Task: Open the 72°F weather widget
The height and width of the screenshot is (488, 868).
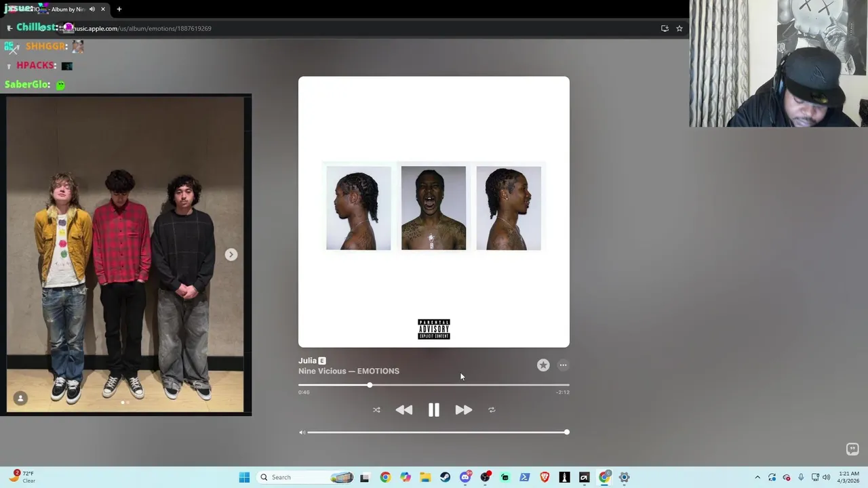Action: [x=22, y=477]
